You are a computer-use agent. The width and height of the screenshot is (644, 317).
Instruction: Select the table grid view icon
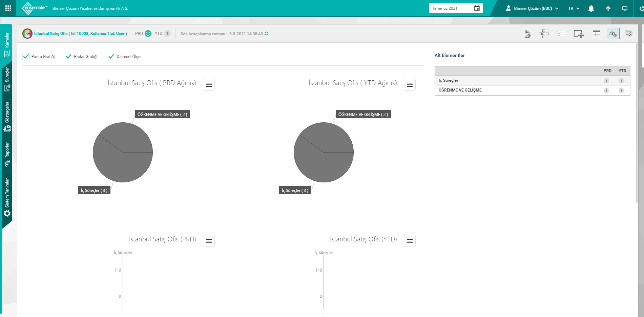596,34
